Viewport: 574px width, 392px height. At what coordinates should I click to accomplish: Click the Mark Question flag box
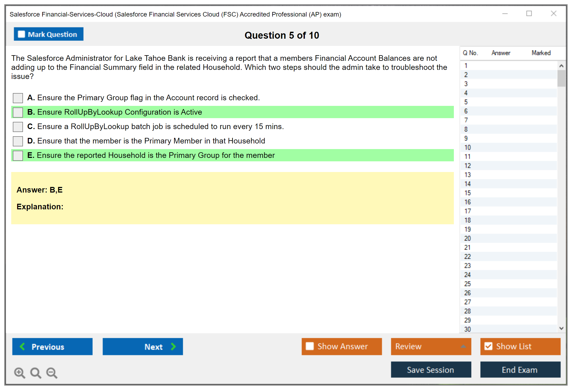point(21,34)
